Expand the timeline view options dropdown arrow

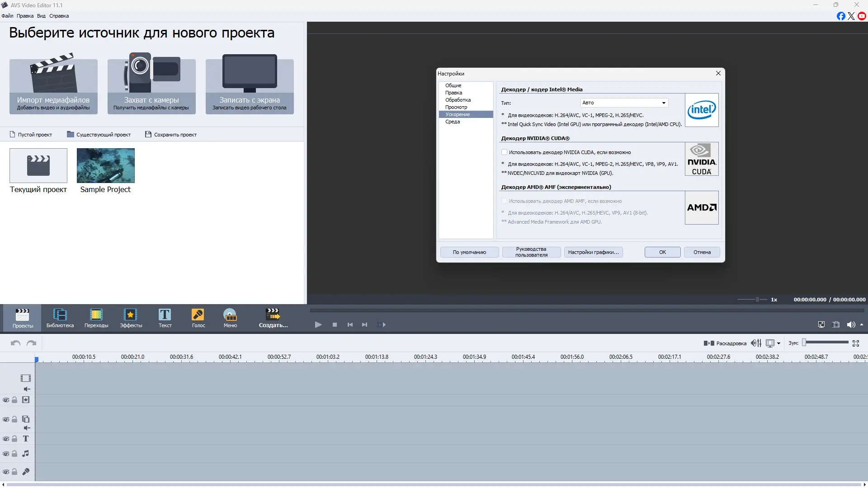tap(778, 343)
